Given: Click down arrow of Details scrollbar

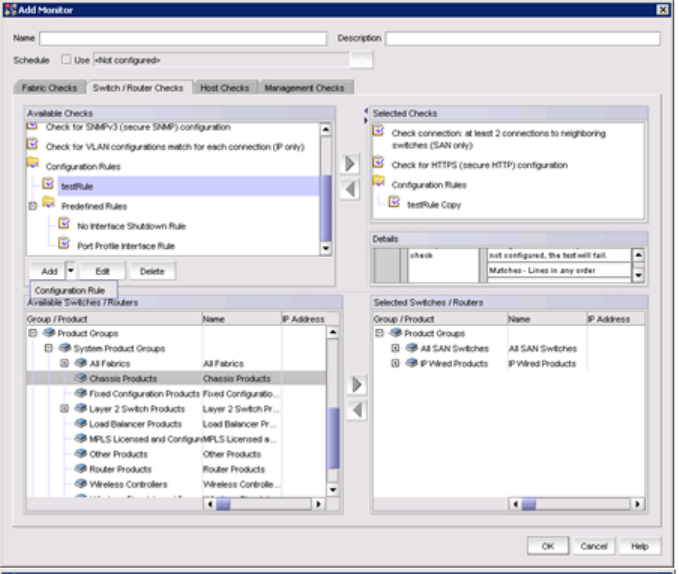Looking at the screenshot, I should pyautogui.click(x=638, y=274).
